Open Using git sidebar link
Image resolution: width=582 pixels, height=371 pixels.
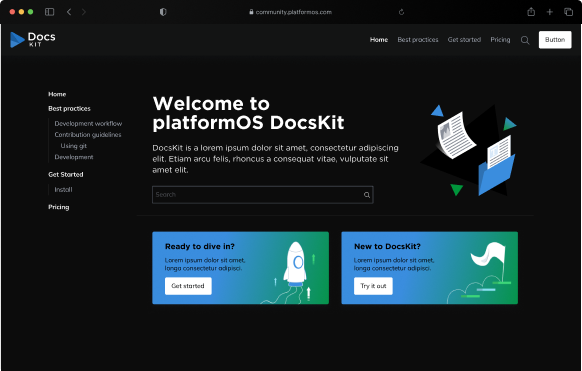click(x=73, y=146)
